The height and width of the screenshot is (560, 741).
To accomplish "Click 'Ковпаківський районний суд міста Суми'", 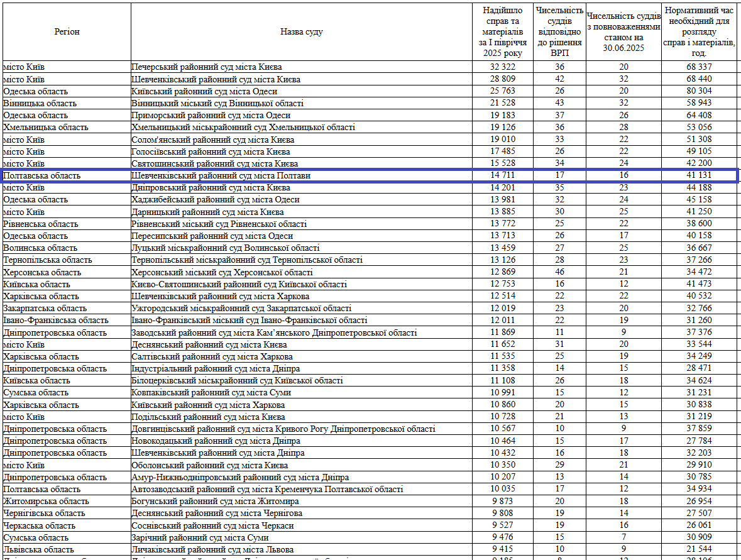I will [211, 393].
